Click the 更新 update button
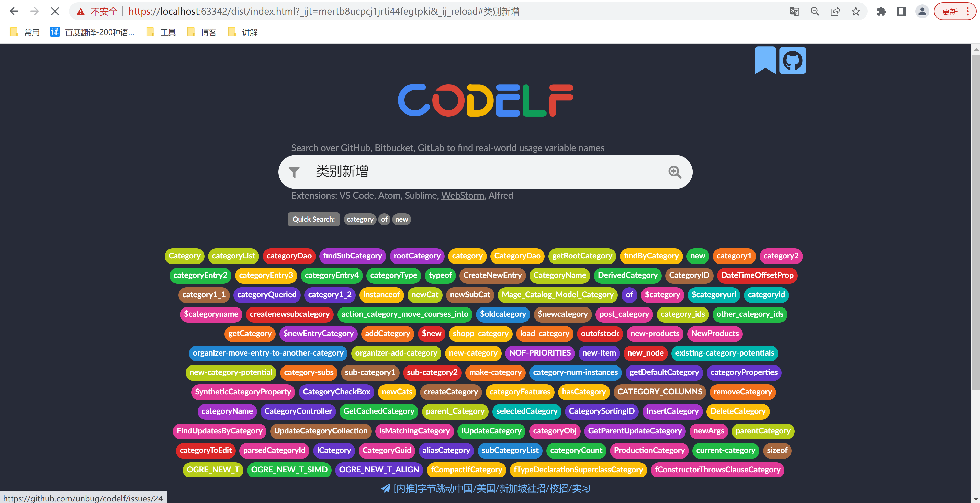 point(950,11)
